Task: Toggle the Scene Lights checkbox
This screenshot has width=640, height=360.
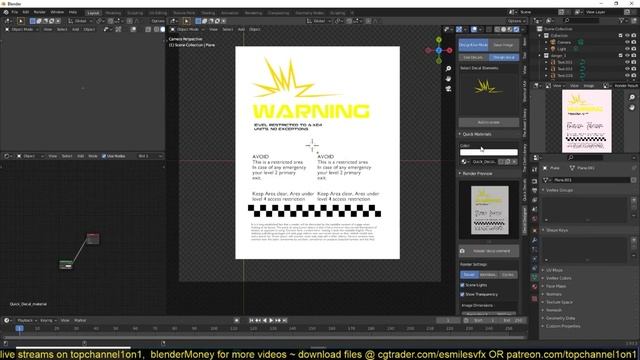Action: coord(462,285)
